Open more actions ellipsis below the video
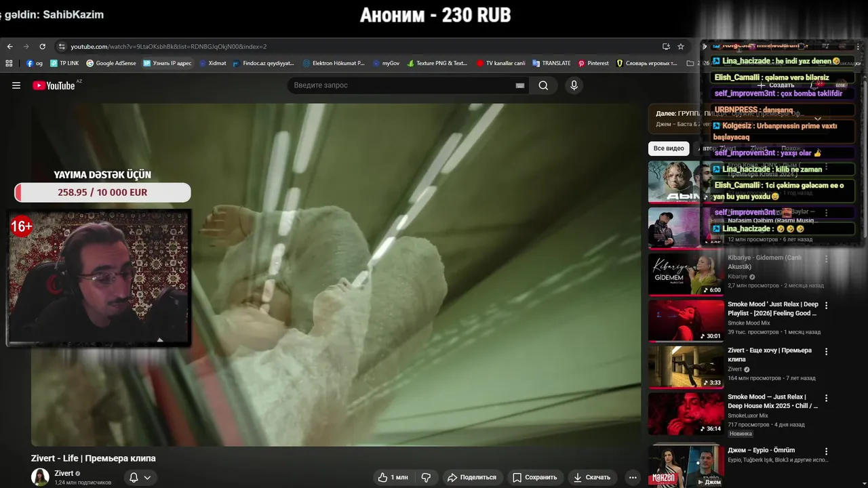 [633, 477]
